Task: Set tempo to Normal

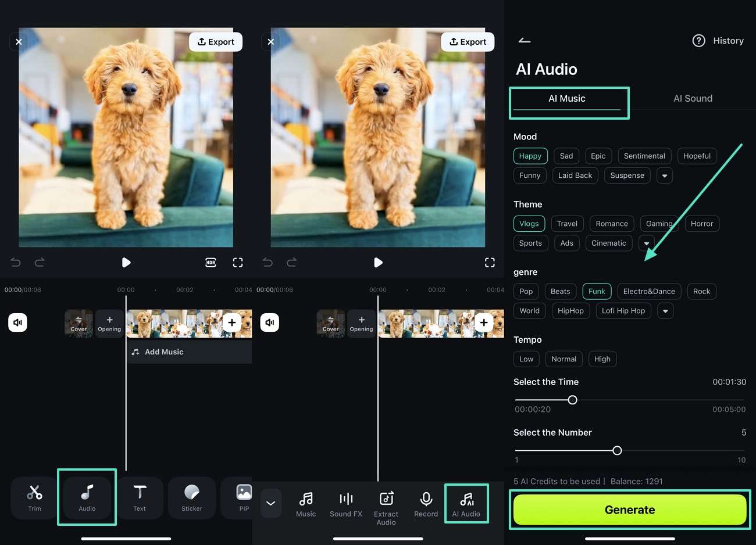Action: tap(564, 359)
